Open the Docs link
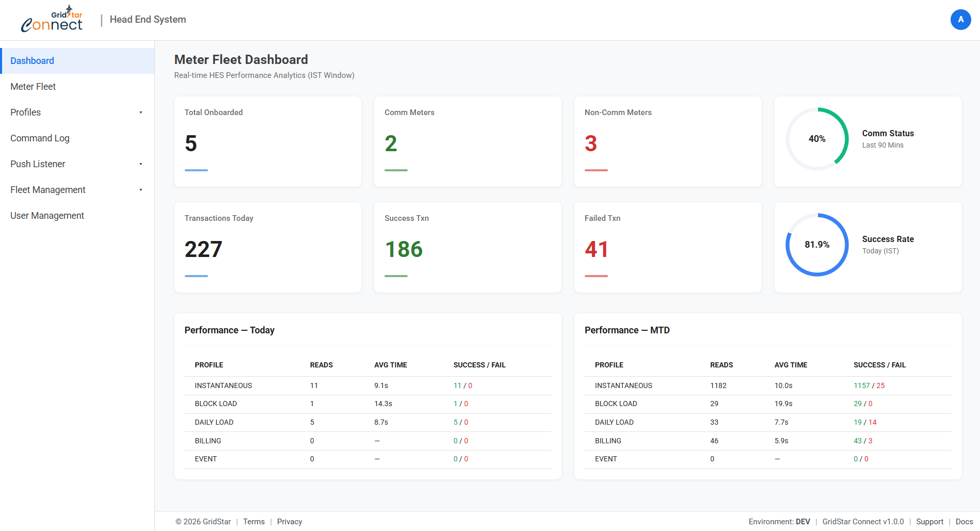The height and width of the screenshot is (531, 980). tap(964, 522)
